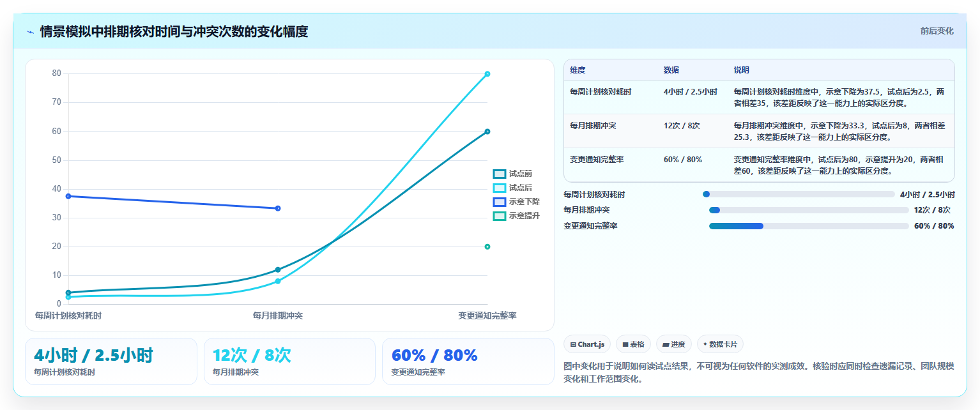The width and height of the screenshot is (980, 410).
Task: Click the 数据 column header
Action: (x=671, y=70)
